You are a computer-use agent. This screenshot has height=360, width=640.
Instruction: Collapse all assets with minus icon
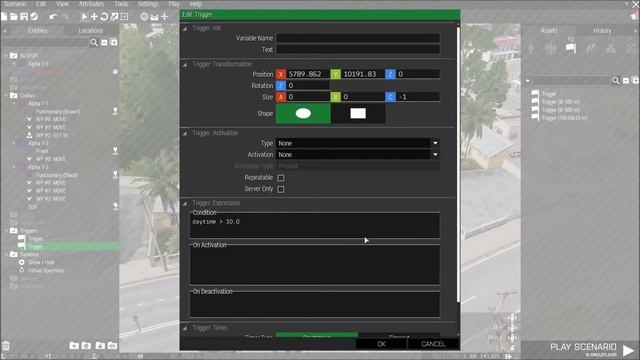tap(626, 80)
